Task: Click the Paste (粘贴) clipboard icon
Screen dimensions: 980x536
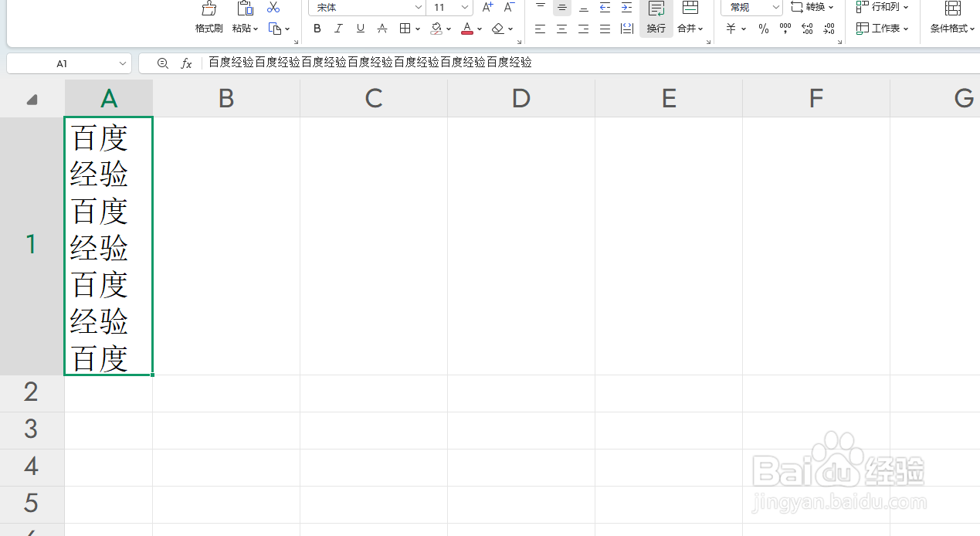Action: coord(245,8)
